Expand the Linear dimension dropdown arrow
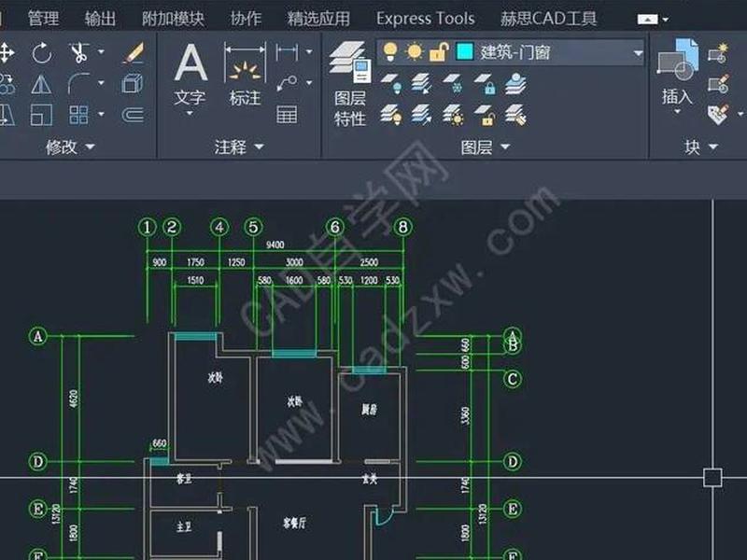Image resolution: width=747 pixels, height=560 pixels. tap(309, 51)
